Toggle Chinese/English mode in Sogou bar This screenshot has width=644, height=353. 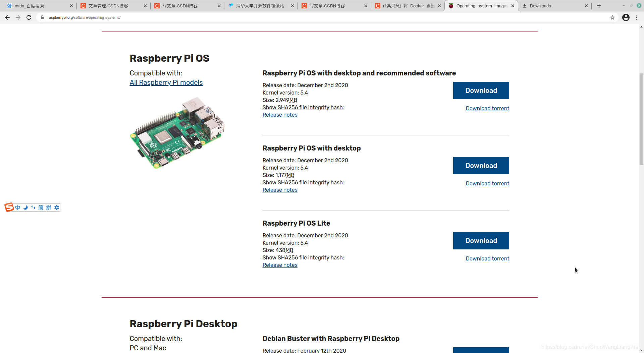(18, 208)
